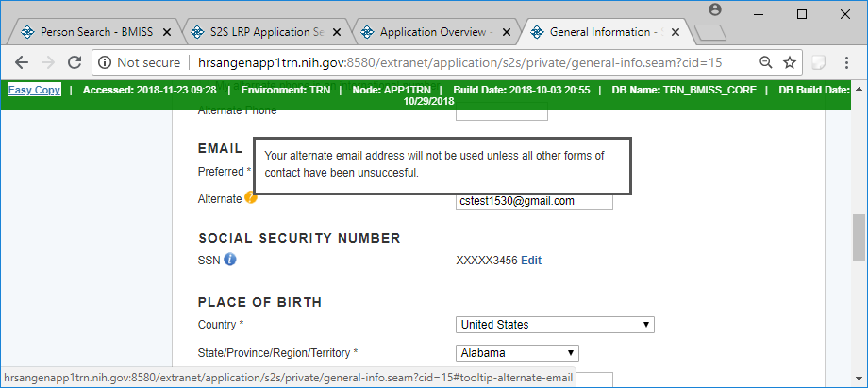Click the browser back arrow
Image resolution: width=868 pixels, height=388 pixels.
(x=21, y=62)
